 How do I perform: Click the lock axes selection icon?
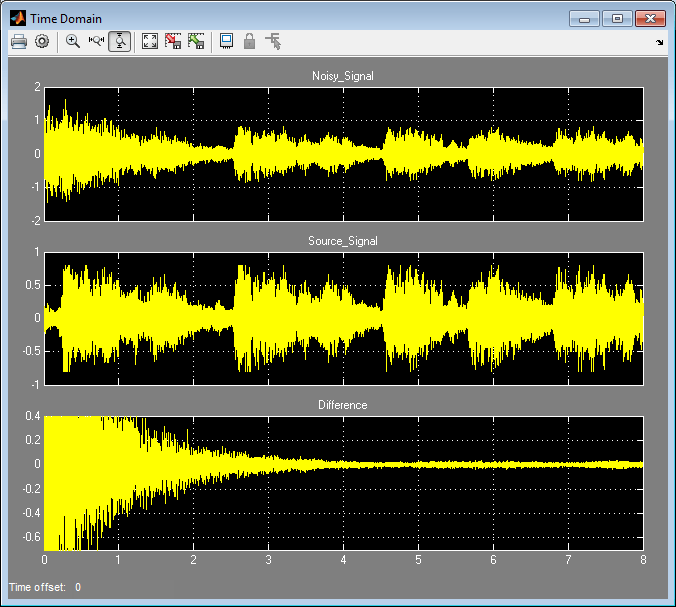250,42
